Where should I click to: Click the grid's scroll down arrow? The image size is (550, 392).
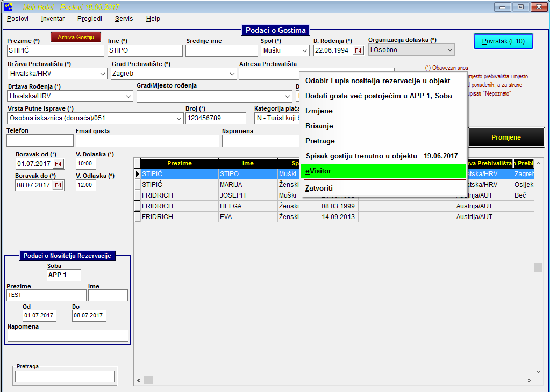click(x=538, y=372)
